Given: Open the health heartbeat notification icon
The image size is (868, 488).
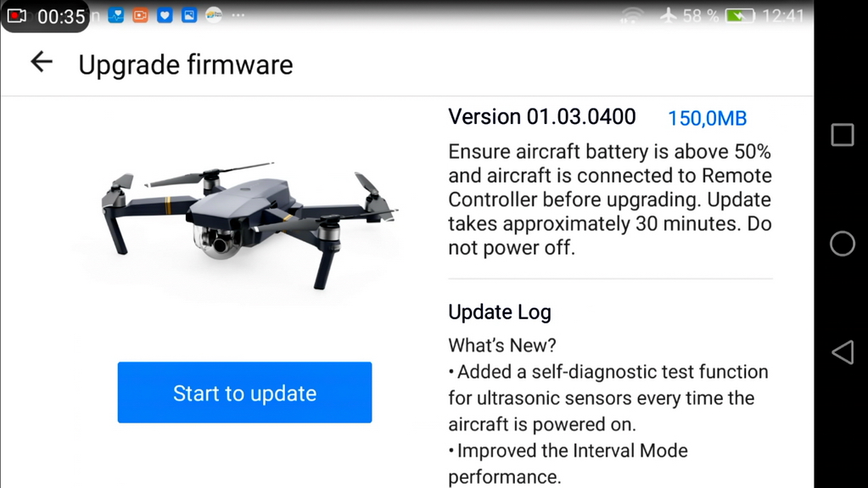Looking at the screenshot, I should pyautogui.click(x=115, y=15).
